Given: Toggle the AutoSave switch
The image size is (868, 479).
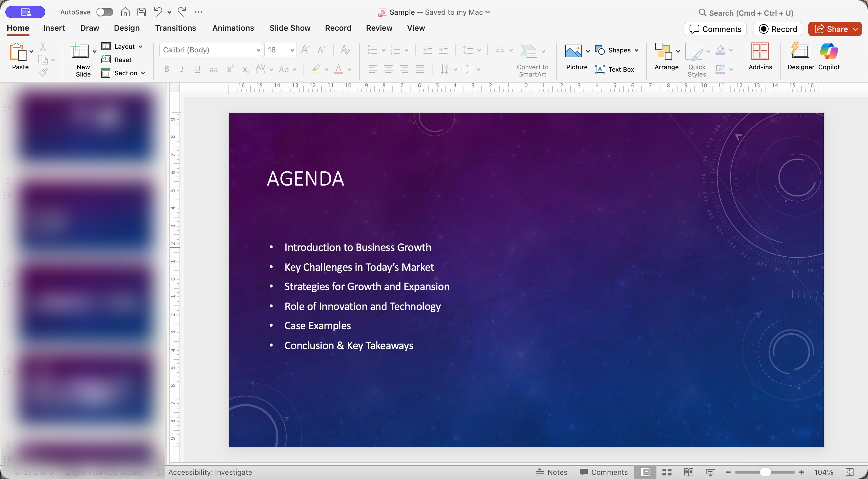Looking at the screenshot, I should pos(105,12).
